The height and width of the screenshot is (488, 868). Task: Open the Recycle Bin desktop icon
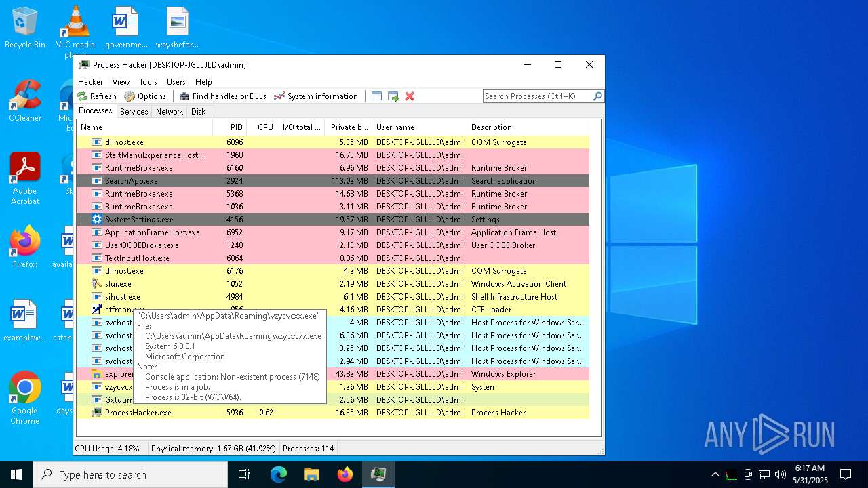coord(25,28)
